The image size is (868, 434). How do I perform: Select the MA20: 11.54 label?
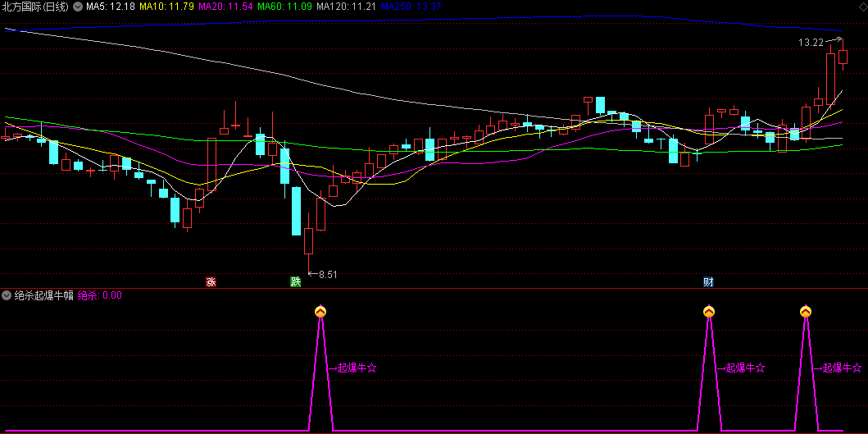(226, 7)
